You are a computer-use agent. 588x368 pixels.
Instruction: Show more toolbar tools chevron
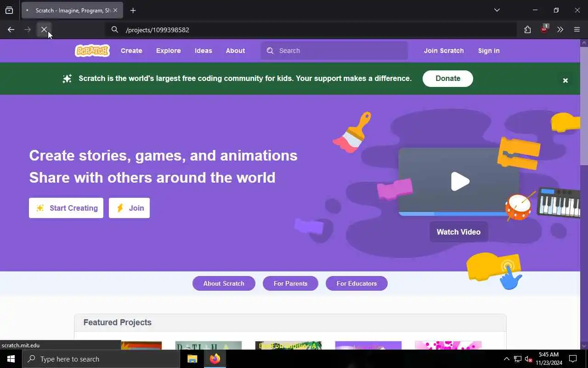tap(560, 29)
